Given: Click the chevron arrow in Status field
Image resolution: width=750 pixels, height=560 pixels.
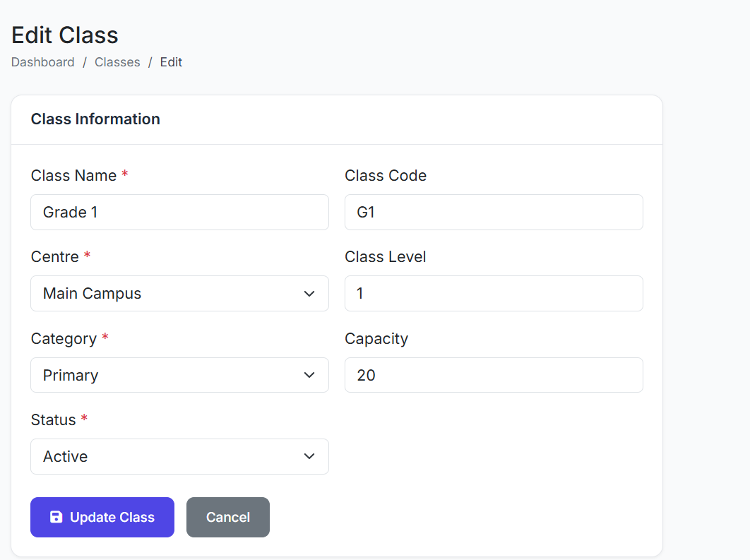Looking at the screenshot, I should pyautogui.click(x=309, y=457).
